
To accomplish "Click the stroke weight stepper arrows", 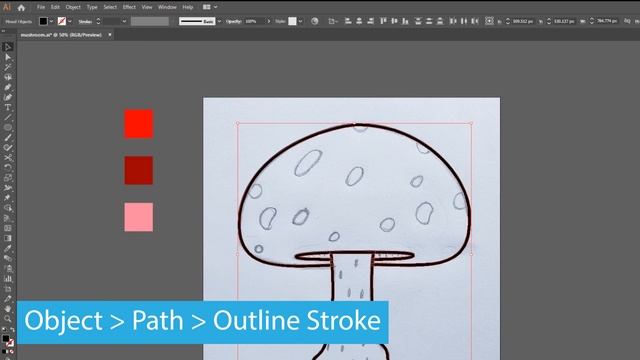I will click(98, 21).
